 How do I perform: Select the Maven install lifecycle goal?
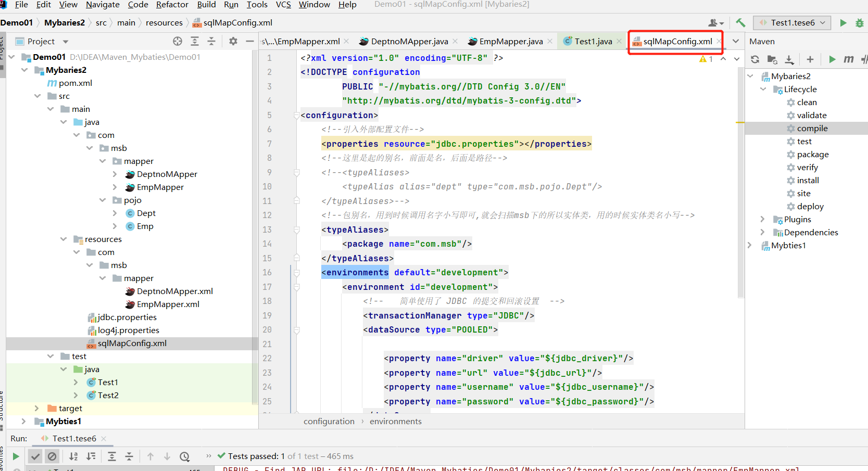[x=808, y=180]
